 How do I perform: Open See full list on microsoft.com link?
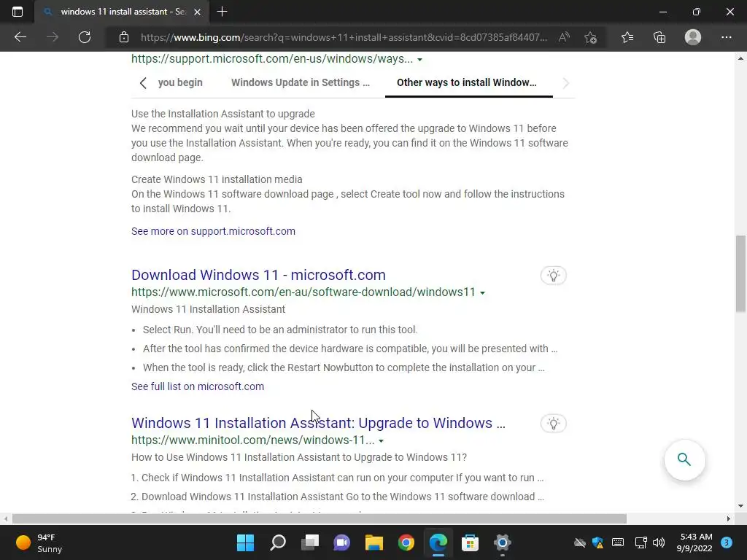[x=197, y=386]
